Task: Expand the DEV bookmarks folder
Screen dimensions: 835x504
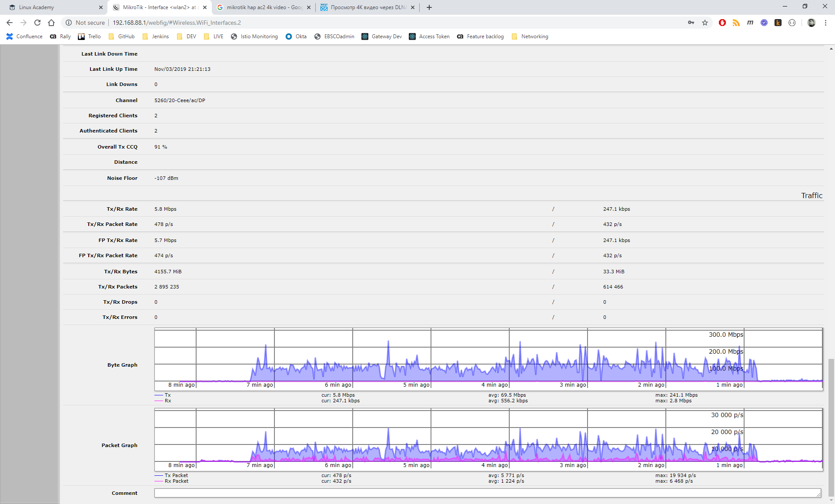Action: [x=187, y=36]
